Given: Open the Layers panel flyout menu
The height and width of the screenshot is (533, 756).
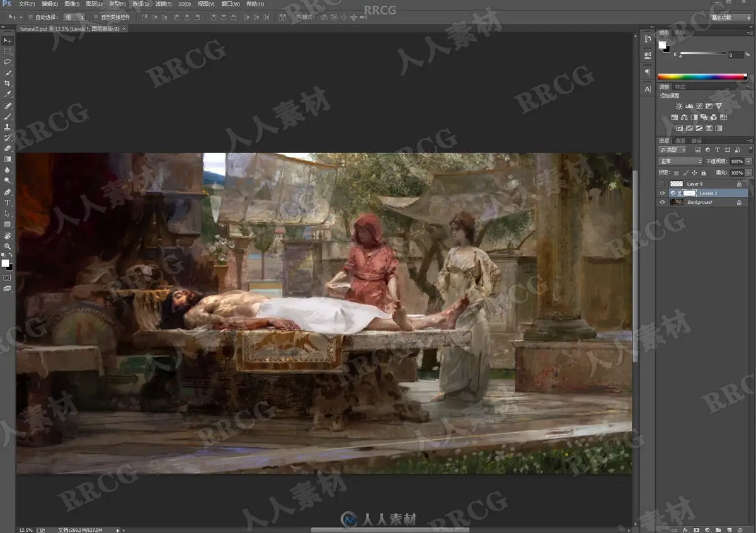Looking at the screenshot, I should (750, 141).
